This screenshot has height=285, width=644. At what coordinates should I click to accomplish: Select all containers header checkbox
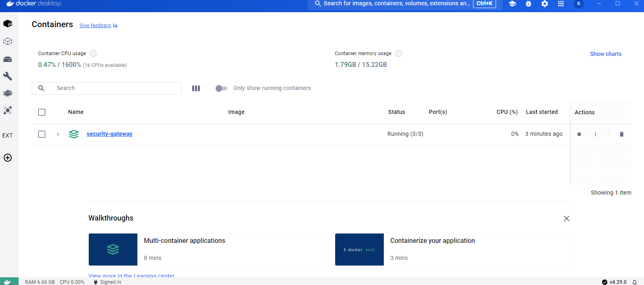click(x=42, y=112)
